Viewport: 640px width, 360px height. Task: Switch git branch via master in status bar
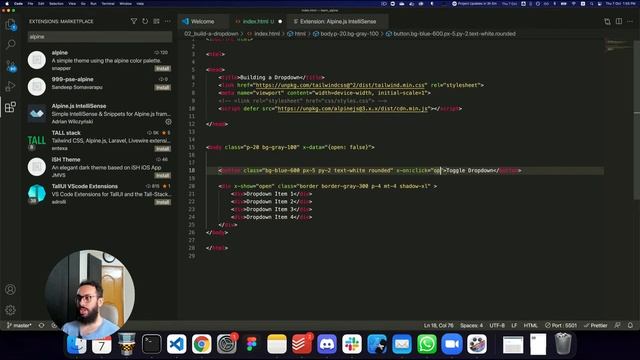pos(19,325)
